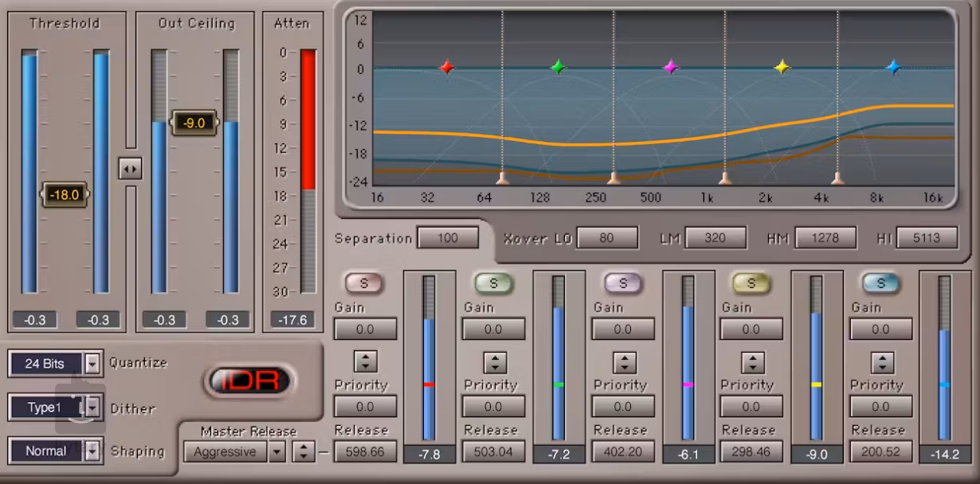Click the blue high band star marker
This screenshot has width=980, height=484.
click(x=894, y=68)
